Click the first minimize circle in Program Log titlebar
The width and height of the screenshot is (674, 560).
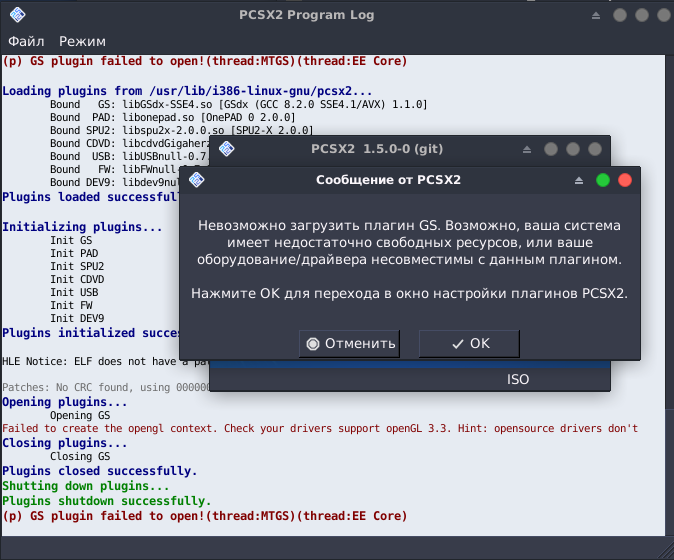619,15
